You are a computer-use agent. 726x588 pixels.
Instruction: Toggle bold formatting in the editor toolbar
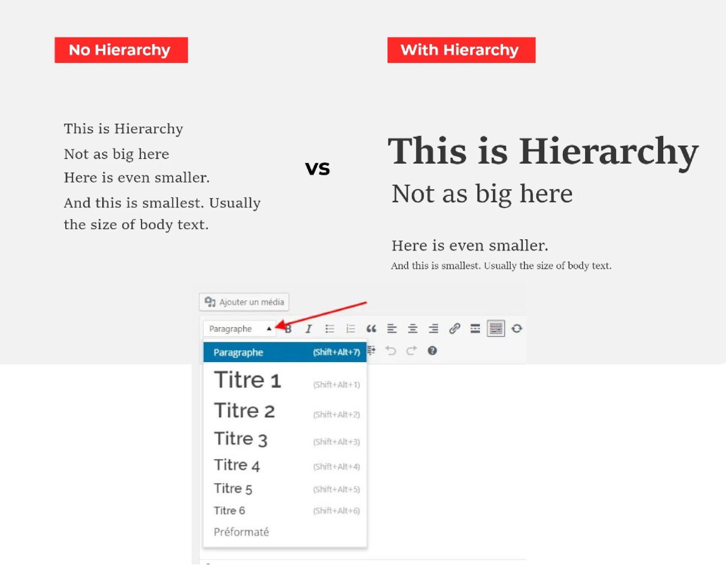[x=288, y=328]
